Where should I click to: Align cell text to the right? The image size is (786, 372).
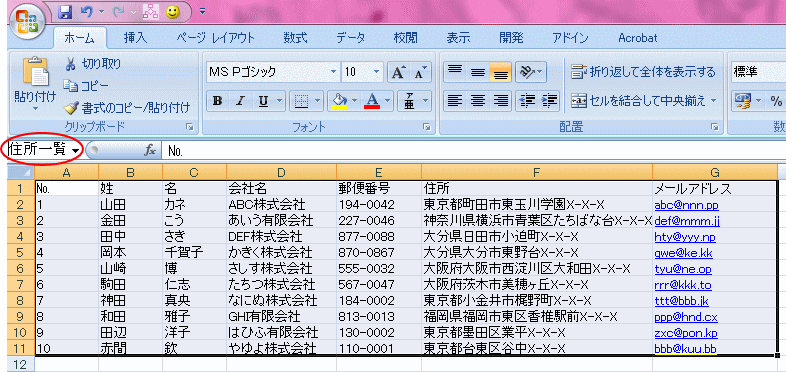tap(500, 101)
